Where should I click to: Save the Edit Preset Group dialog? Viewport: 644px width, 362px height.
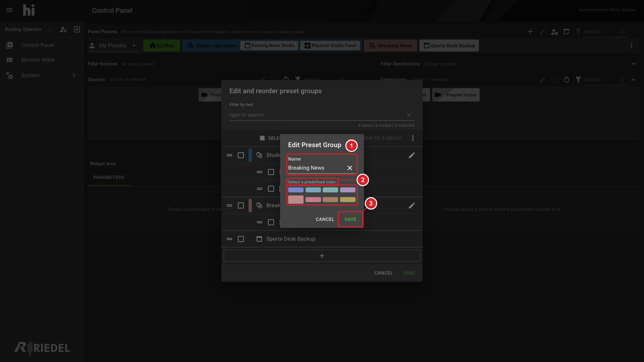click(350, 219)
